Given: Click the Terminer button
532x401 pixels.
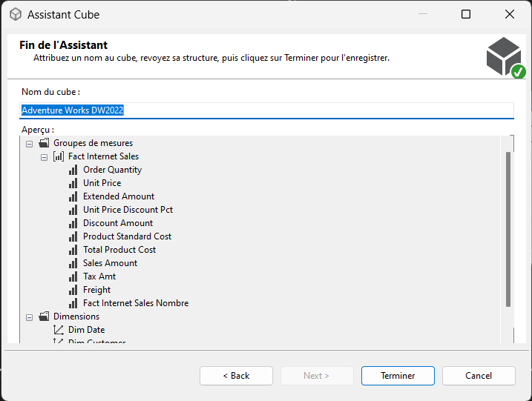Looking at the screenshot, I should point(398,376).
